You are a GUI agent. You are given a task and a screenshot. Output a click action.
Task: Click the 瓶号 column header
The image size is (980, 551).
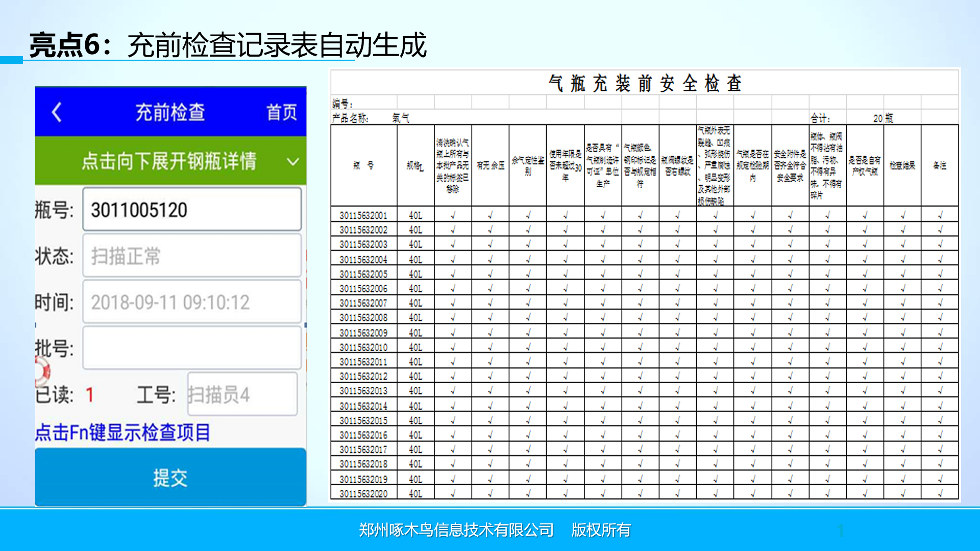coord(363,165)
